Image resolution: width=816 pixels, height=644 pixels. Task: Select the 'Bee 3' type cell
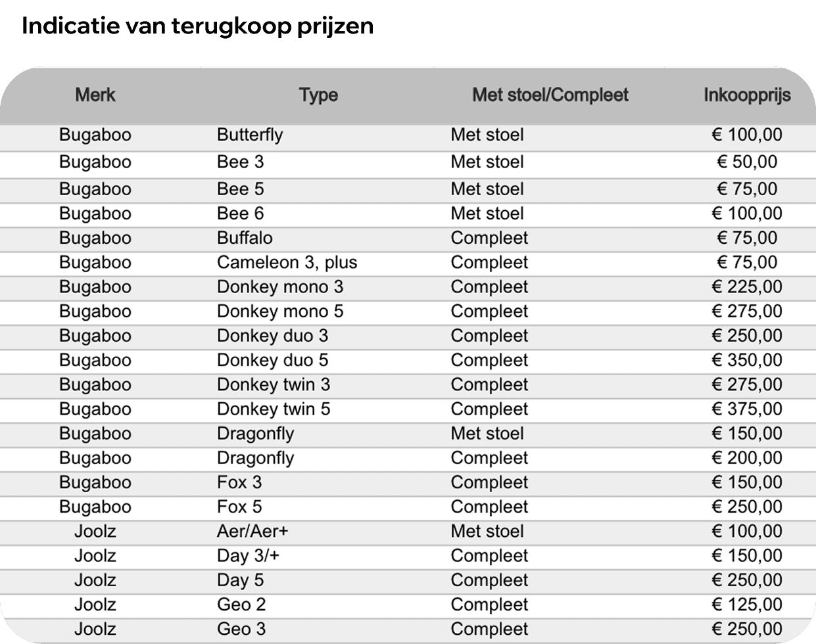241,162
